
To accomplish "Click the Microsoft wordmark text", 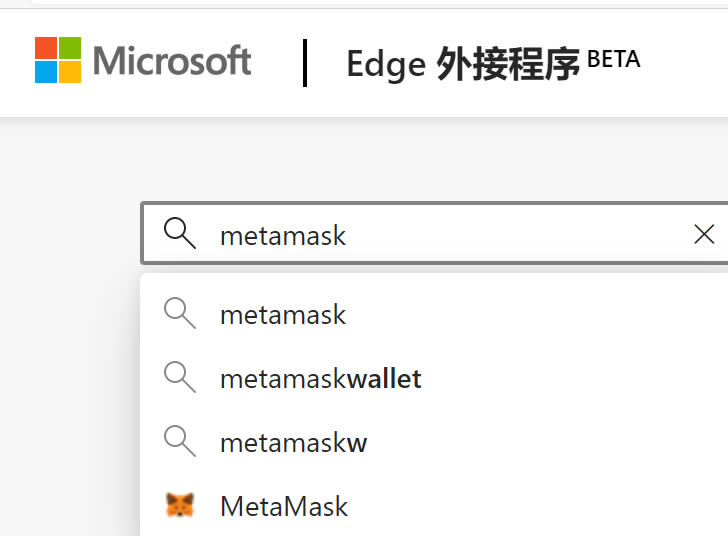I will tap(172, 61).
